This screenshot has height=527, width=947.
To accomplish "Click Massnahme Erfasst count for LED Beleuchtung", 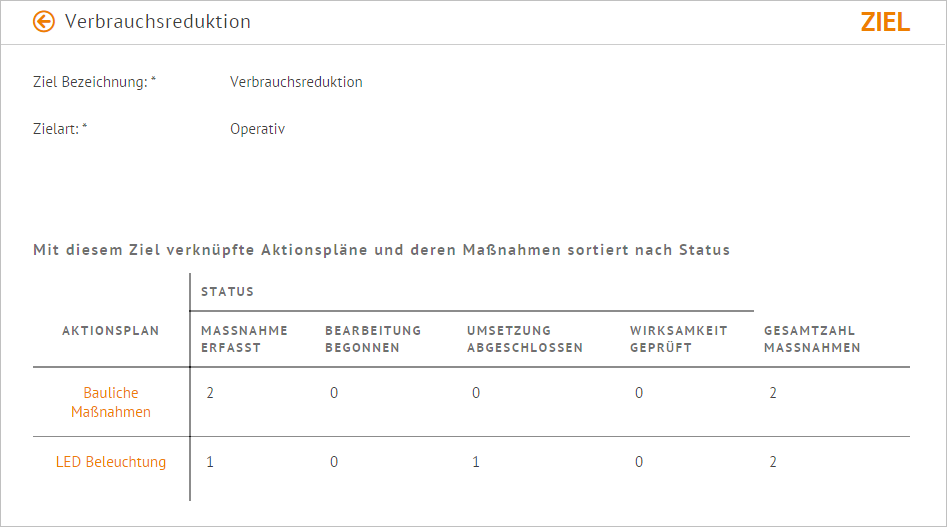I will 210,462.
